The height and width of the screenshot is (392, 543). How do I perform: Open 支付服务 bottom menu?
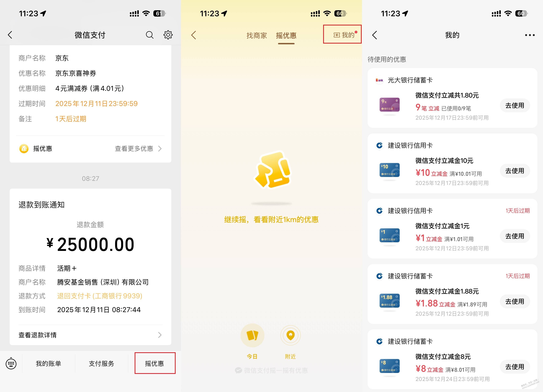pyautogui.click(x=101, y=363)
